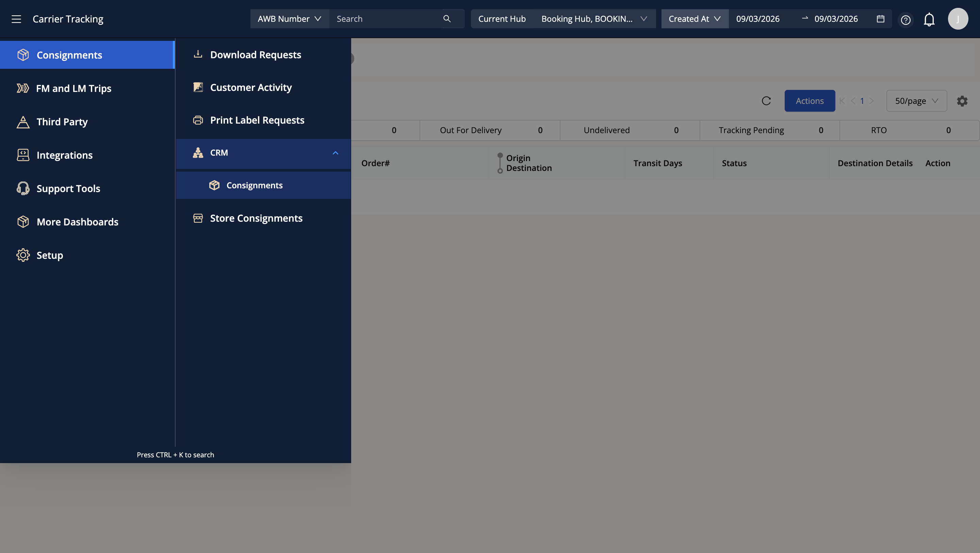Screen dimensions: 980x553
Task: Click the help question mark icon
Action: [905, 19]
